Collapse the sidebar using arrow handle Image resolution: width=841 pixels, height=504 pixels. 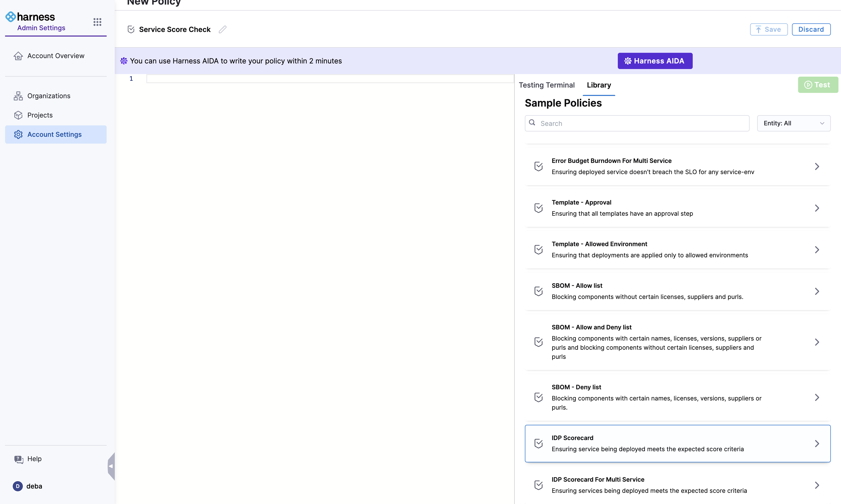111,466
